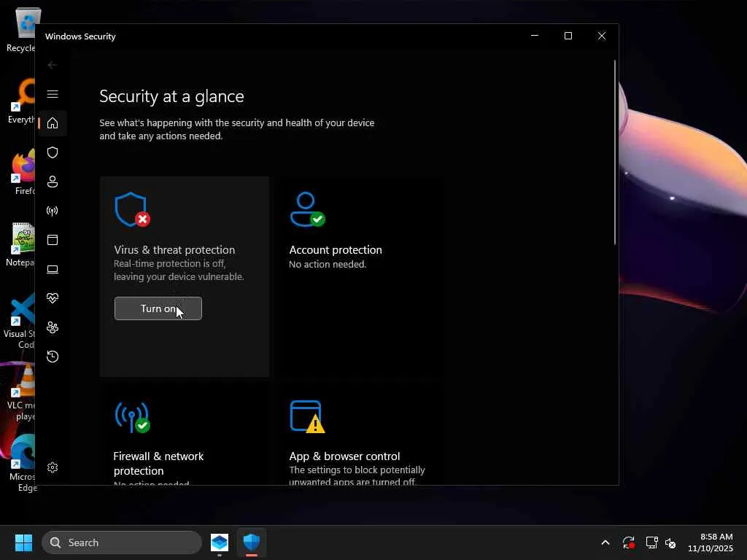Click the Virus & threat protection shield tile icon
This screenshot has width=747, height=560.
pos(132,209)
